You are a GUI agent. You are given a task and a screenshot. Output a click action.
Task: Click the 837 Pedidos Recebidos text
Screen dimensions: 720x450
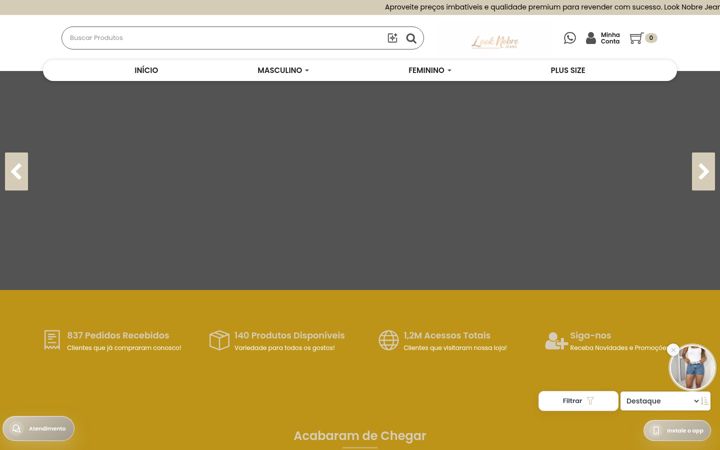[x=118, y=335]
